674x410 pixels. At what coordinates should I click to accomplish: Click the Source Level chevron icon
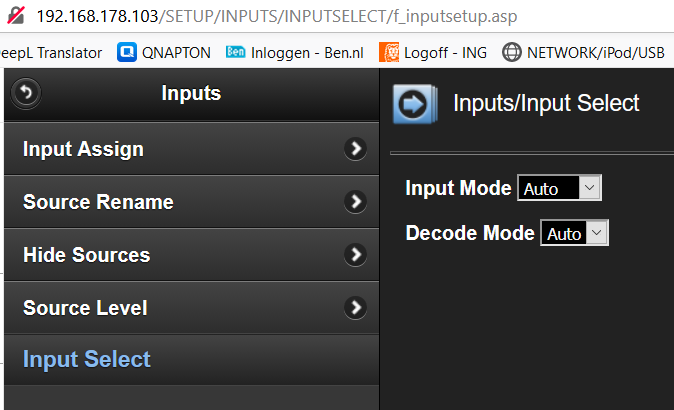[x=355, y=307]
